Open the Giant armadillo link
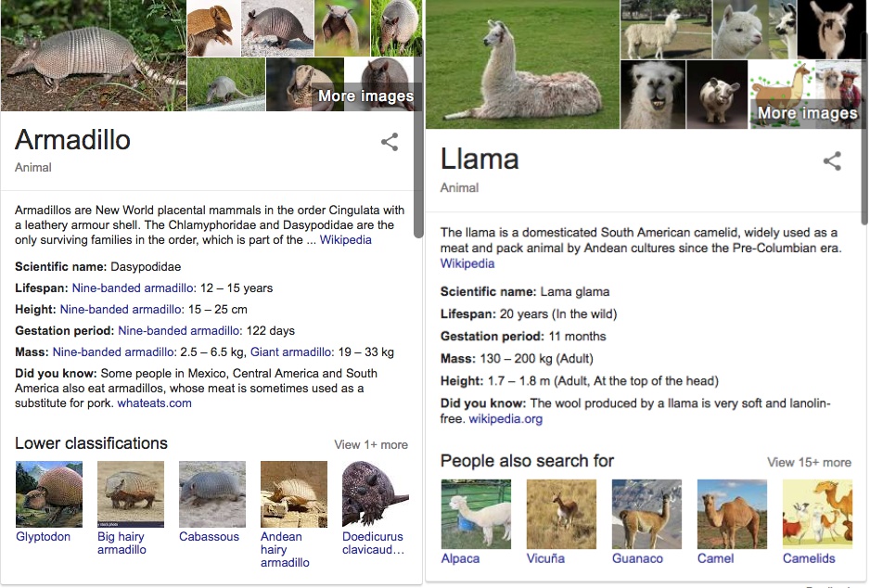Image resolution: width=870 pixels, height=588 pixels. [292, 352]
